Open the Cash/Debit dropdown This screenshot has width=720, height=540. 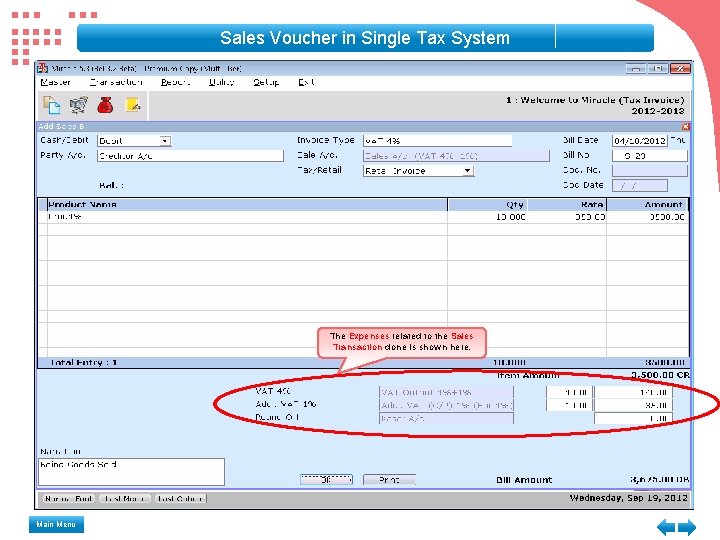(x=165, y=141)
